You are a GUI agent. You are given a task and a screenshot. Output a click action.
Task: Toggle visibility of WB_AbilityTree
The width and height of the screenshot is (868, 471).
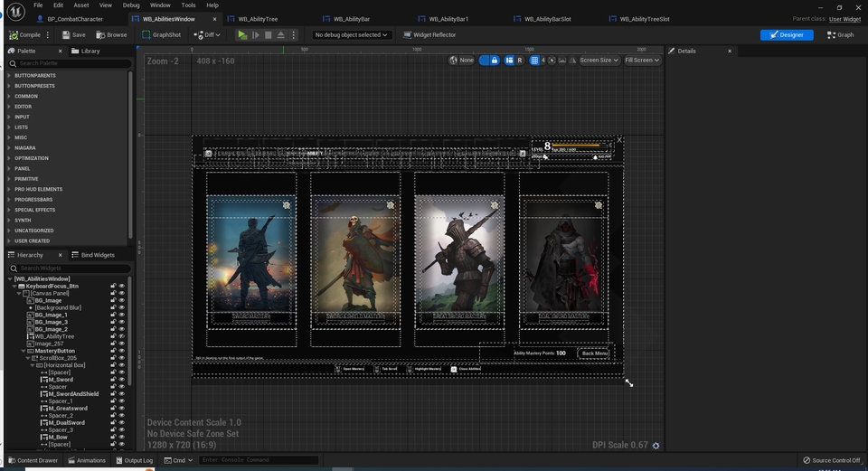coord(122,336)
